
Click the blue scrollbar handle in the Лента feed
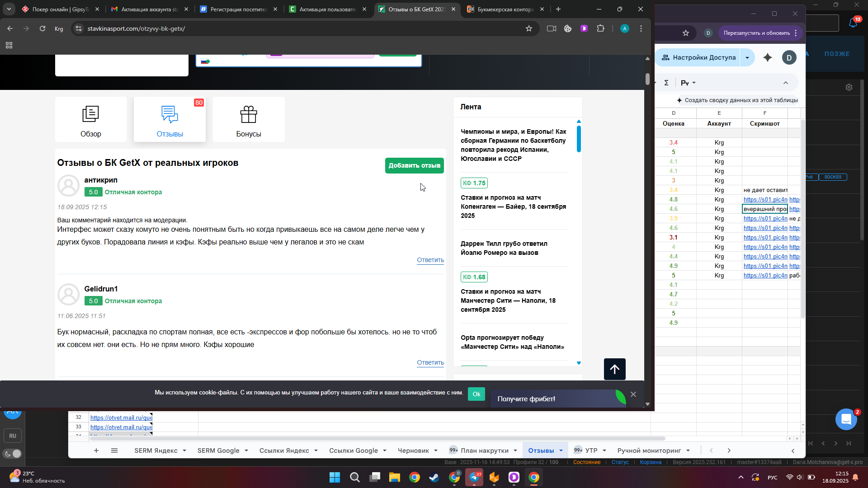(x=579, y=139)
